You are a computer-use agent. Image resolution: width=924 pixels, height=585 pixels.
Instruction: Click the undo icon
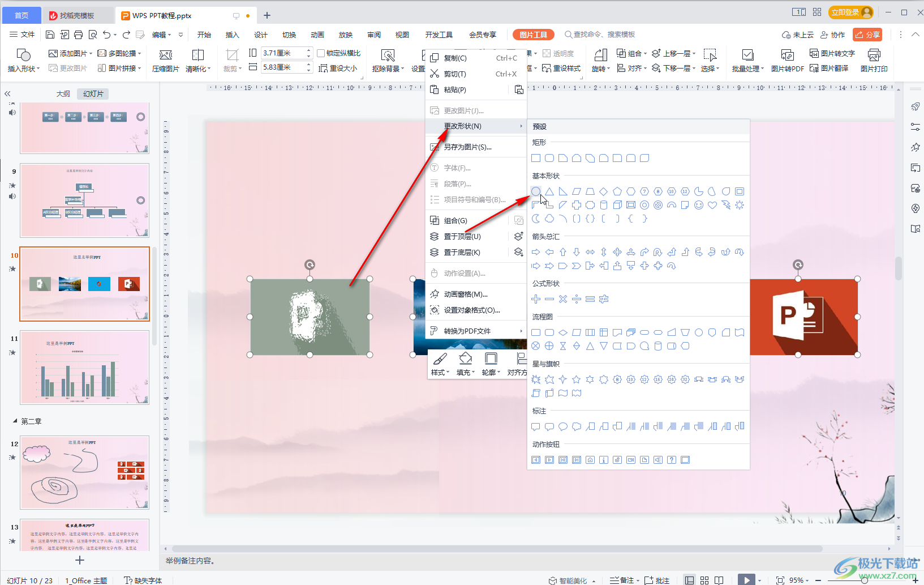[x=106, y=35]
